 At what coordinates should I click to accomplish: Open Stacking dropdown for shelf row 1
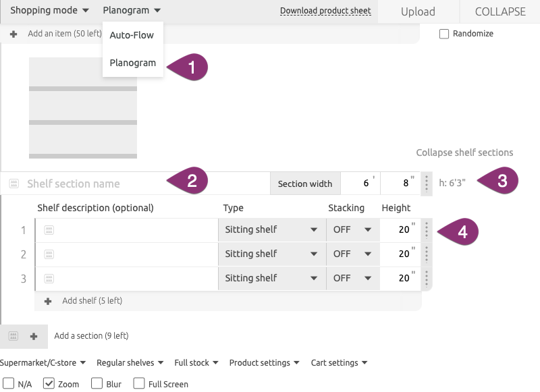tap(353, 229)
